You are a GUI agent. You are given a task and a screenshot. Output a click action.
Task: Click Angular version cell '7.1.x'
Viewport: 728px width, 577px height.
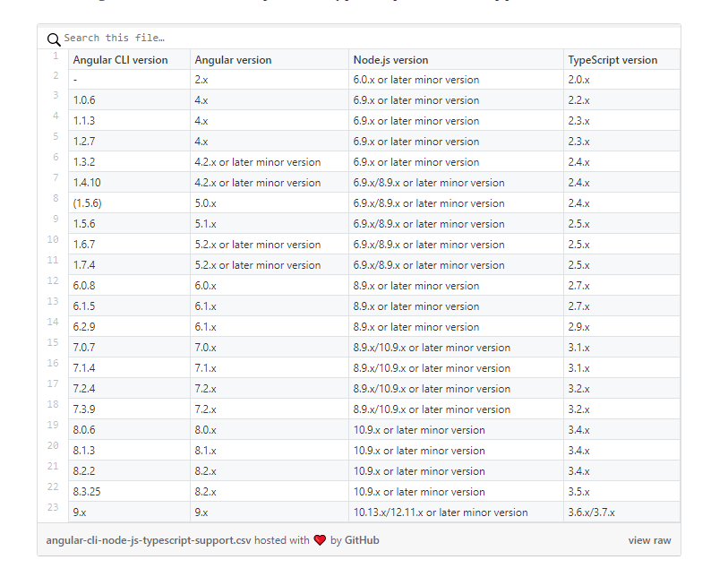point(270,368)
